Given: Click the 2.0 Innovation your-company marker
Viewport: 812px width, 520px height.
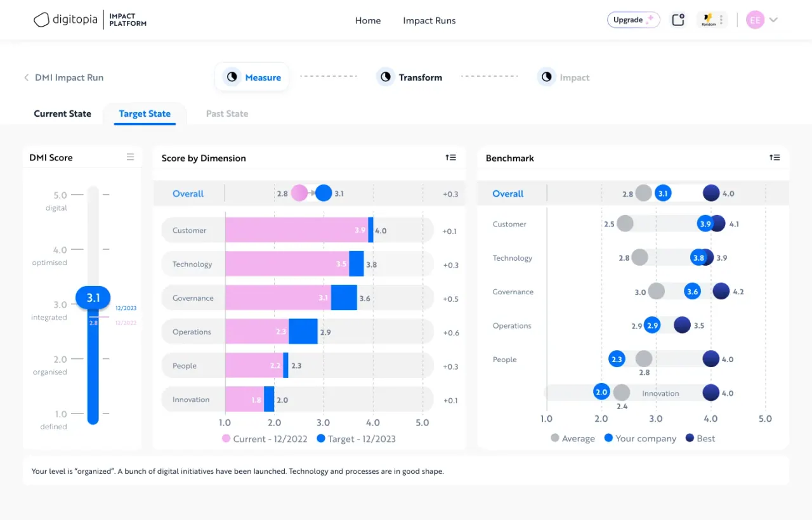Looking at the screenshot, I should (x=601, y=392).
